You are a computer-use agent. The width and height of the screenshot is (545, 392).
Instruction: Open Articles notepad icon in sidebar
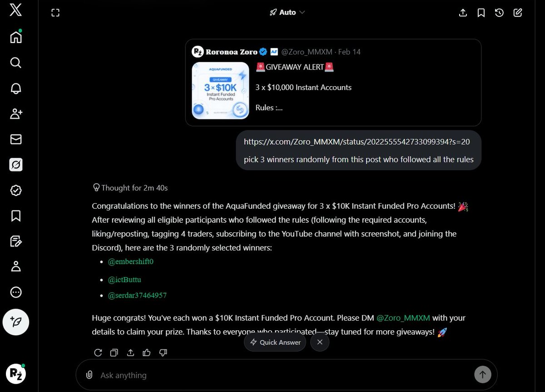pyautogui.click(x=16, y=241)
